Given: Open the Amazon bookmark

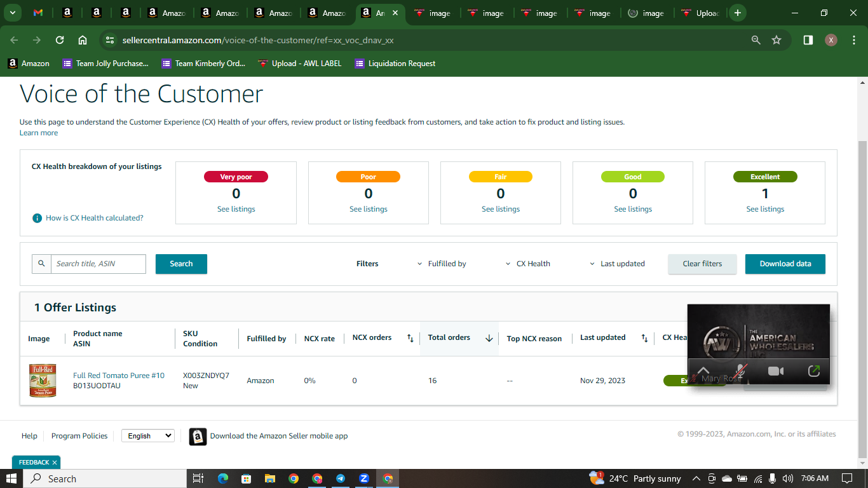Looking at the screenshot, I should [29, 64].
